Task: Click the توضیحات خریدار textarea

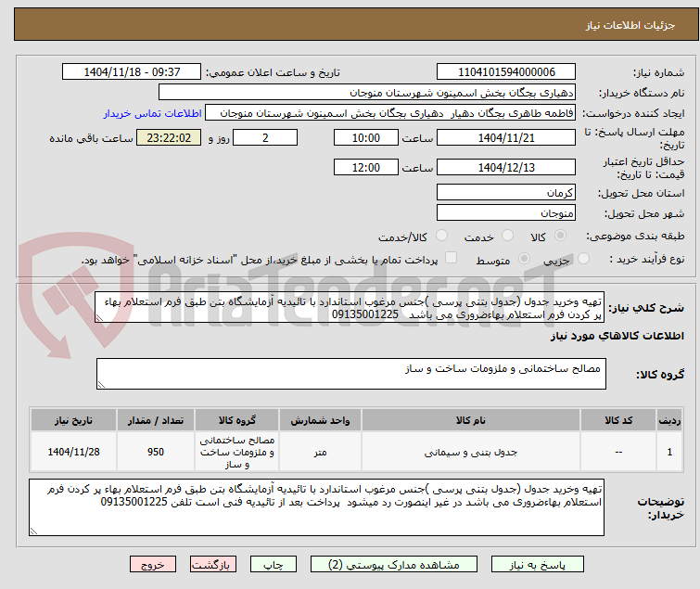Action: pos(316,507)
